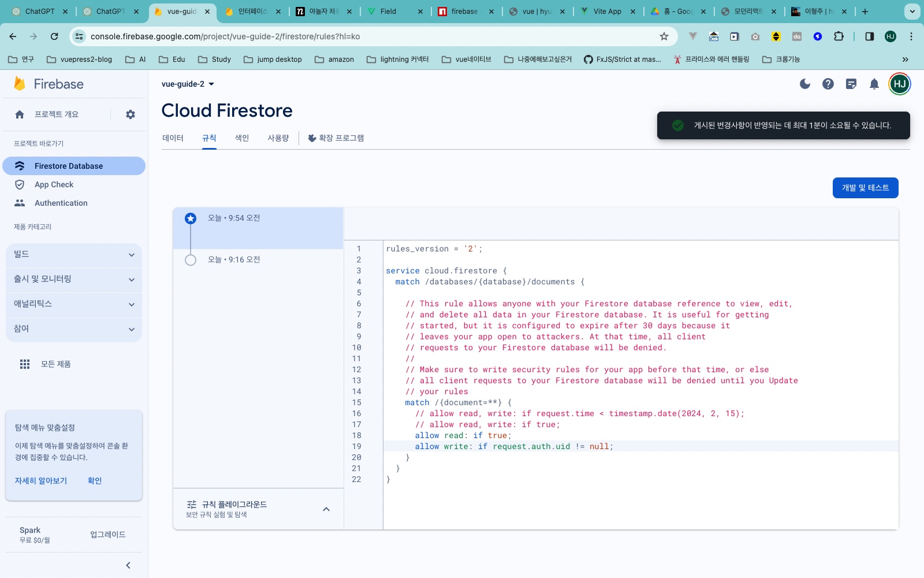924x578 pixels.
Task: Click 업그레이드 plan button
Action: [108, 535]
